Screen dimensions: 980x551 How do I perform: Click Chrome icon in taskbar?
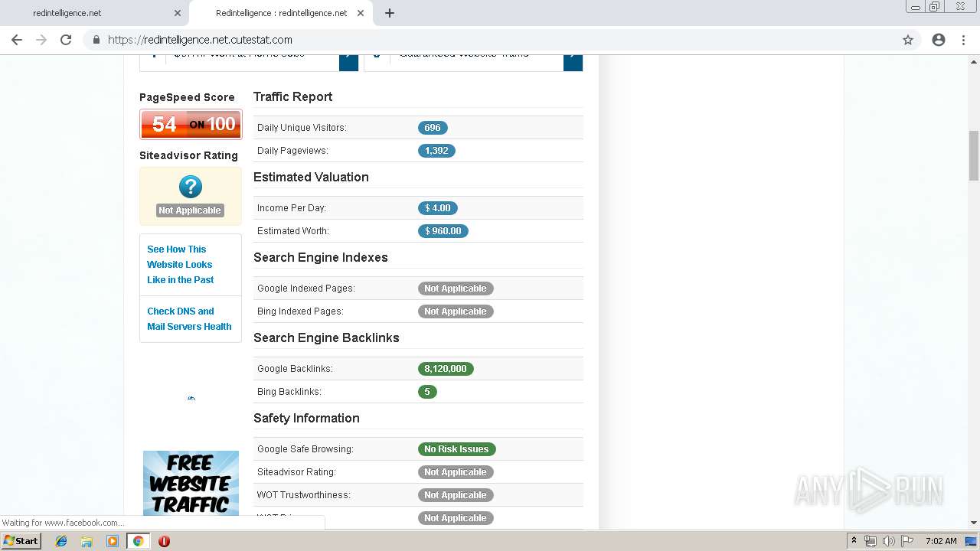pyautogui.click(x=139, y=541)
